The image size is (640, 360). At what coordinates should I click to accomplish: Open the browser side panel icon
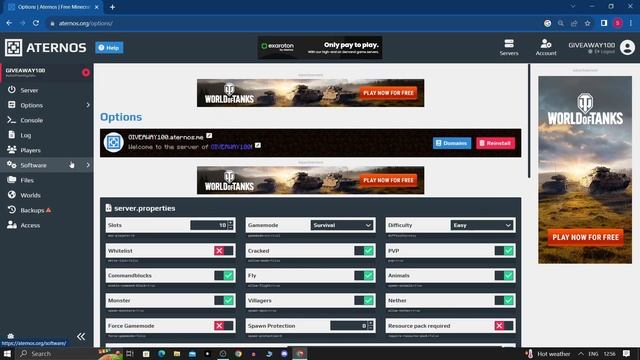click(x=604, y=23)
